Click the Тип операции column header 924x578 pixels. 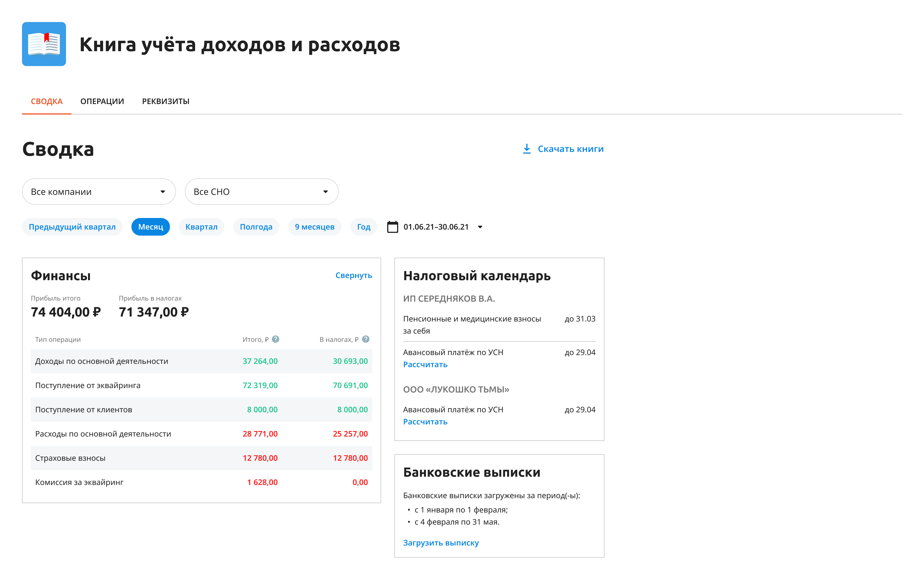pos(58,339)
